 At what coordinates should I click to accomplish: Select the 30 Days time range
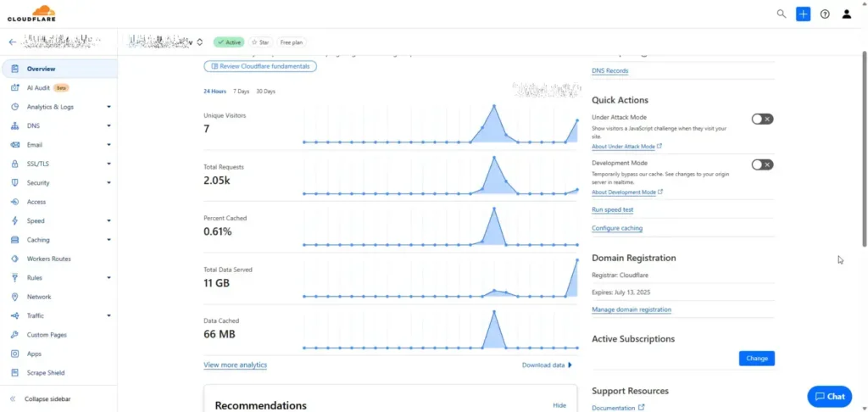click(x=265, y=92)
